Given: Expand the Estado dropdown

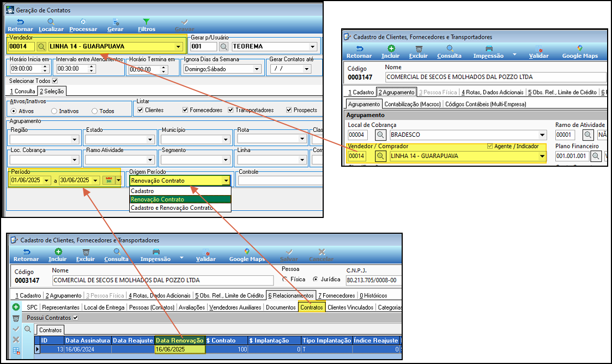Looking at the screenshot, I should (x=150, y=139).
